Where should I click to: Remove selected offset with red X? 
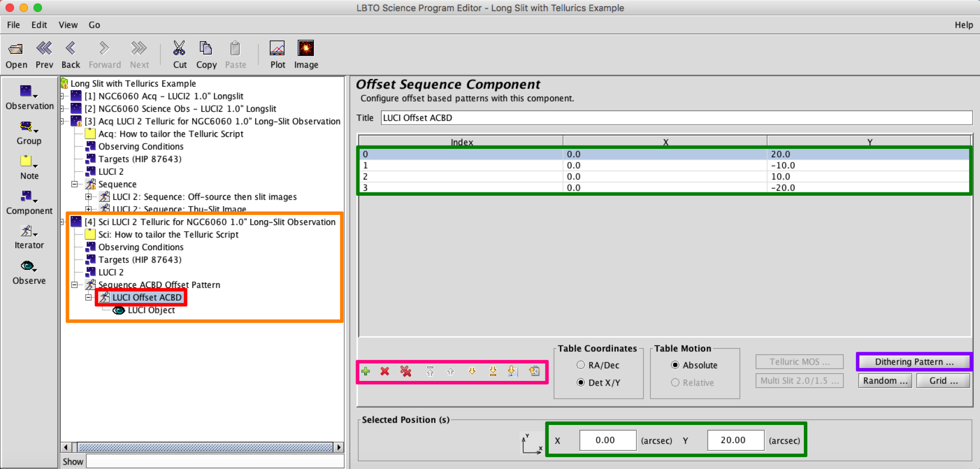385,371
